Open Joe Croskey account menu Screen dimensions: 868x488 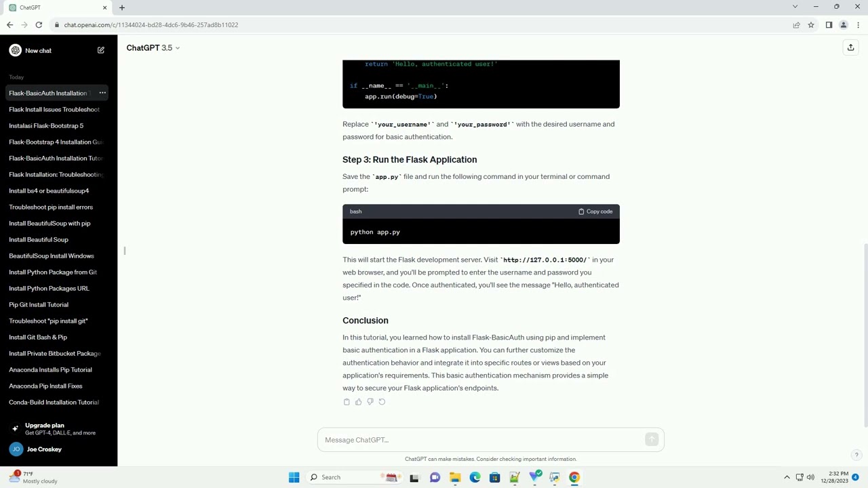[58, 449]
